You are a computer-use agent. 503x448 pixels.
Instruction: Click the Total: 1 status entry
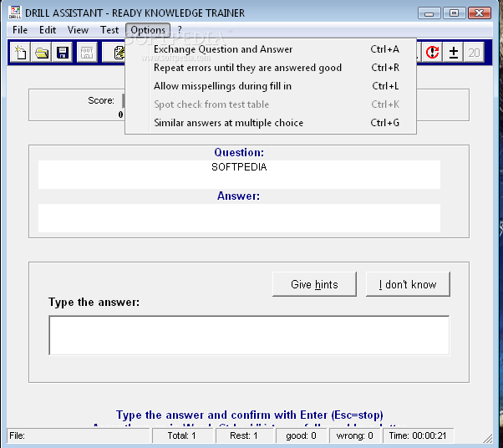coord(182,435)
